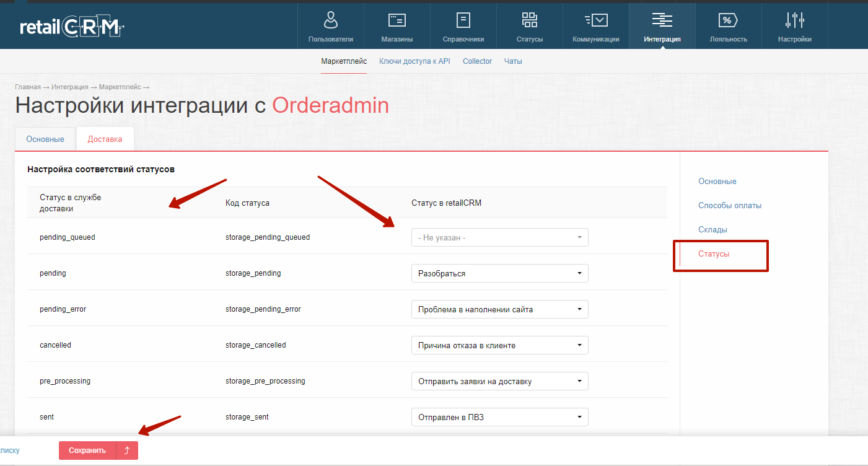The image size is (868, 466).
Task: Click the storage_pending code
Action: point(253,273)
